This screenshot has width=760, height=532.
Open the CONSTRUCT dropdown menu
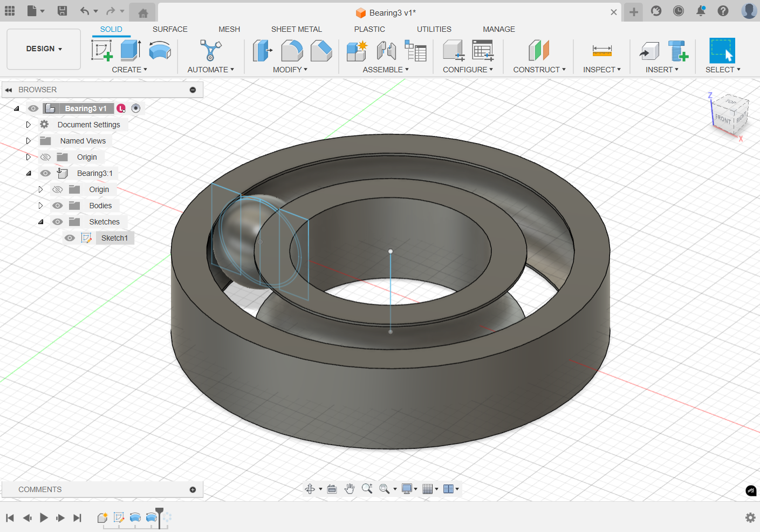(539, 70)
